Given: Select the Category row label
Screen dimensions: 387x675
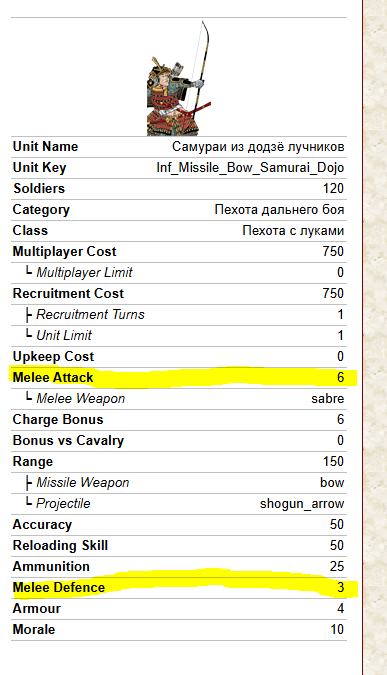Looking at the screenshot, I should (41, 210).
